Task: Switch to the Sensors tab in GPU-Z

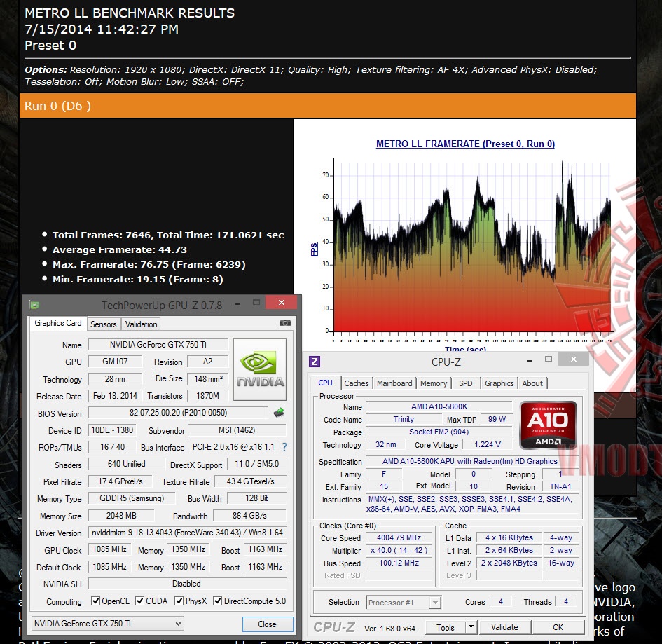Action: [x=104, y=324]
